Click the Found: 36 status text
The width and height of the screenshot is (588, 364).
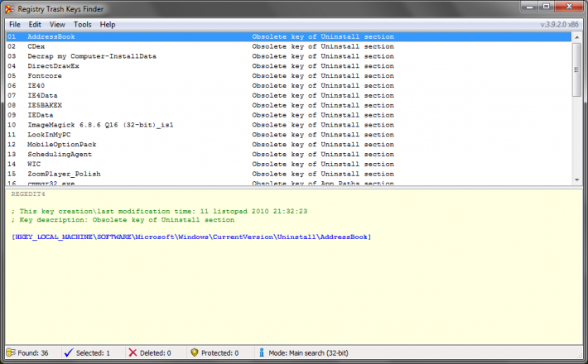[x=33, y=352]
